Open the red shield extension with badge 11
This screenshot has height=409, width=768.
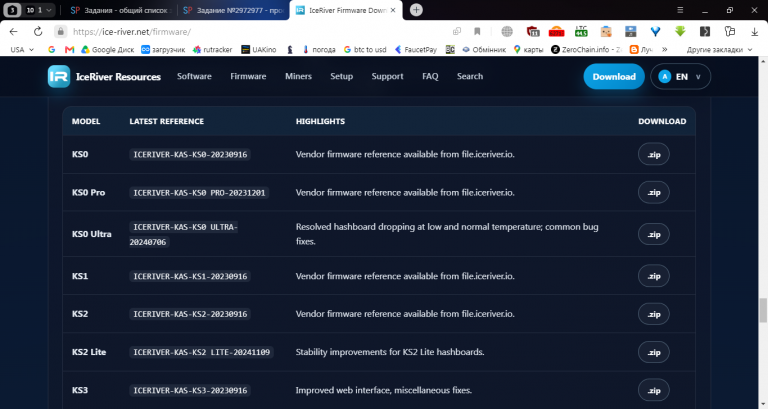533,31
